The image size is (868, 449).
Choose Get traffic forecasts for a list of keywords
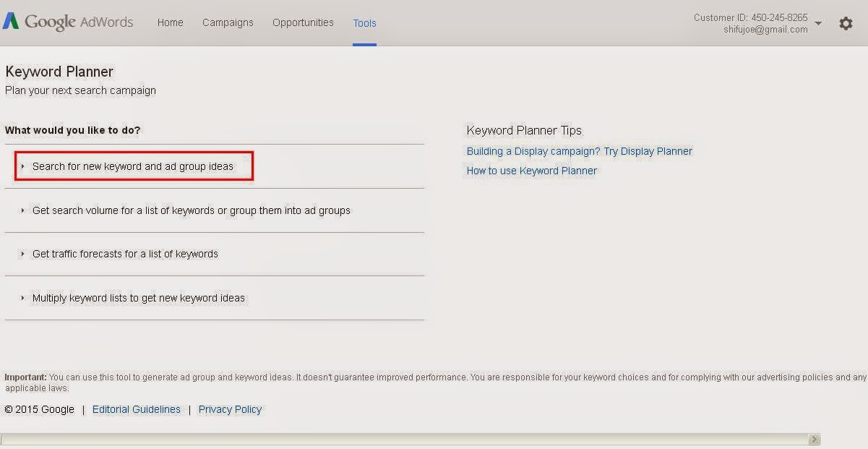pos(125,254)
